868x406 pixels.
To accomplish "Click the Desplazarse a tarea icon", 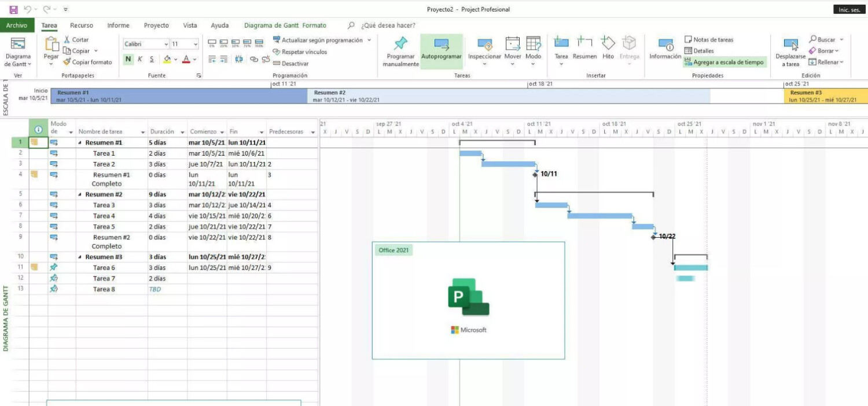I will click(x=790, y=45).
